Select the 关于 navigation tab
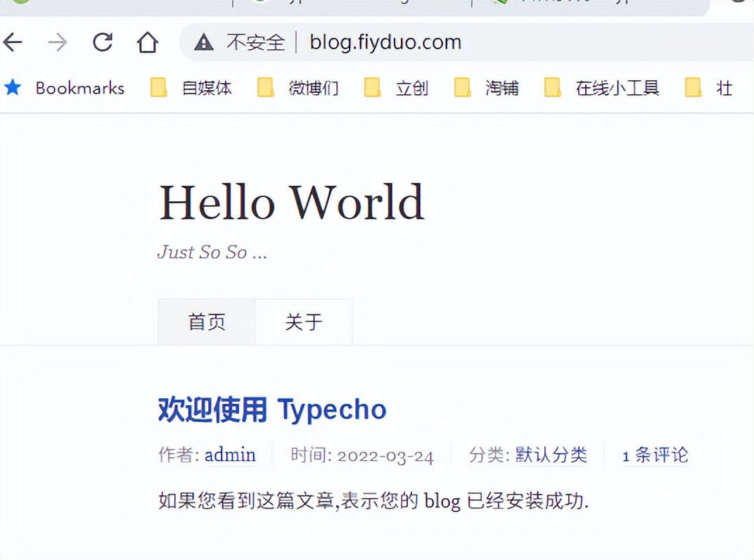Screen dimensions: 754x560 [303, 322]
